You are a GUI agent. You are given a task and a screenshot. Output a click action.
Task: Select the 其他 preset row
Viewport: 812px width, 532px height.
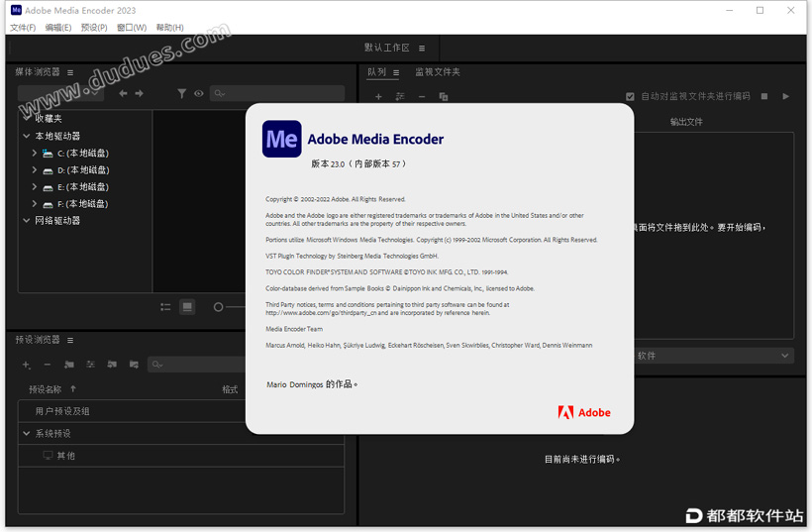pyautogui.click(x=181, y=456)
